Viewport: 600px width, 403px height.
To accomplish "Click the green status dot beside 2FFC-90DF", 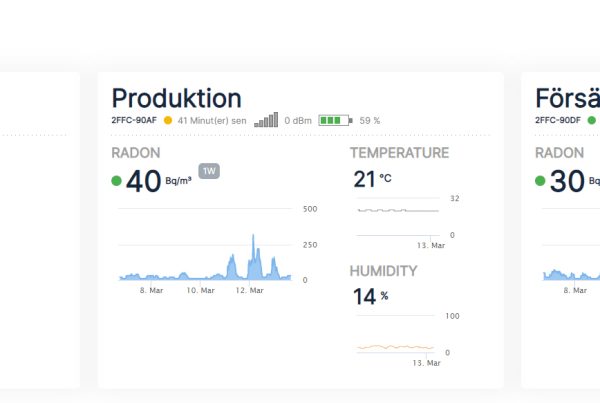I will point(592,121).
